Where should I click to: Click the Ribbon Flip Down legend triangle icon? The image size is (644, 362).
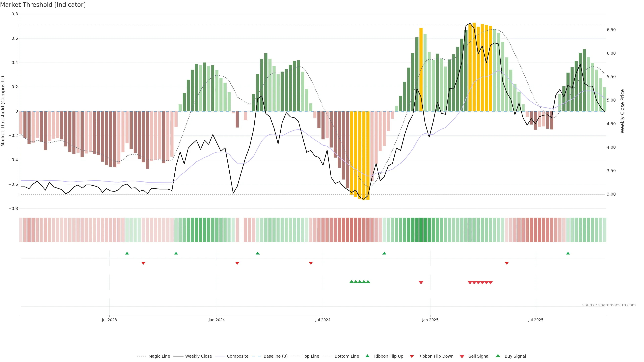(412, 356)
